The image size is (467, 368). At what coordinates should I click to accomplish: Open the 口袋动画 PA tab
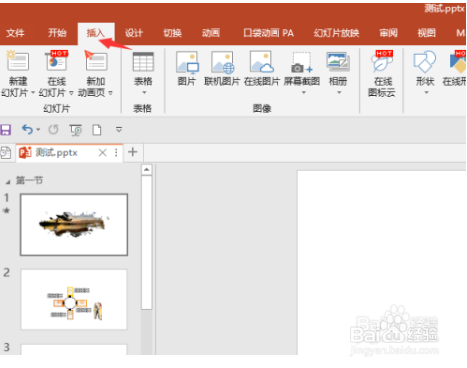click(x=268, y=33)
